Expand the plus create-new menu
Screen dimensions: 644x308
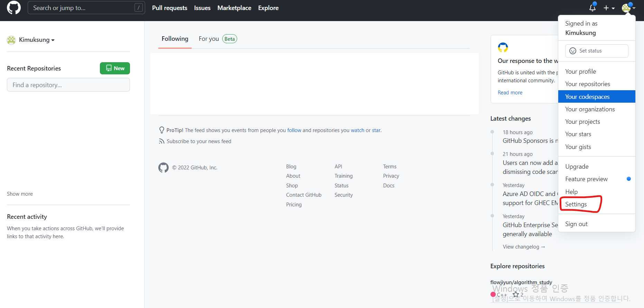coord(609,8)
